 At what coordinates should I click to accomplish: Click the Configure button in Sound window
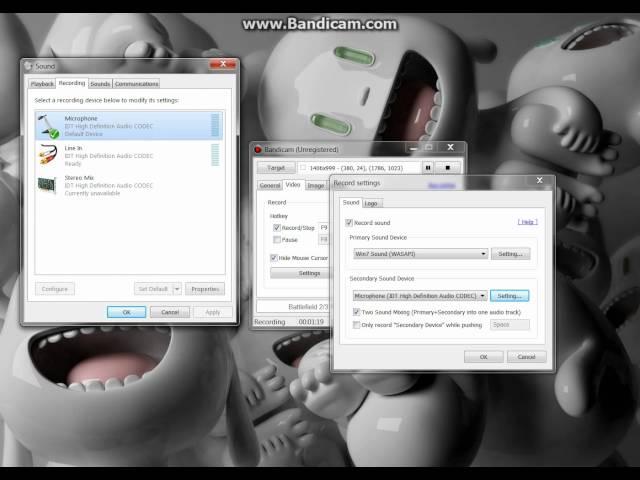click(55, 289)
